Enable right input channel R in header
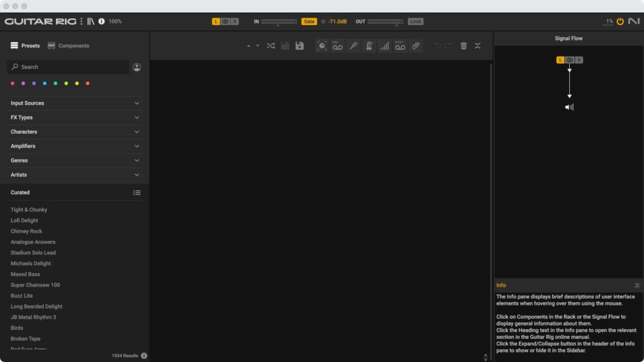The height and width of the screenshot is (362, 644). (235, 21)
